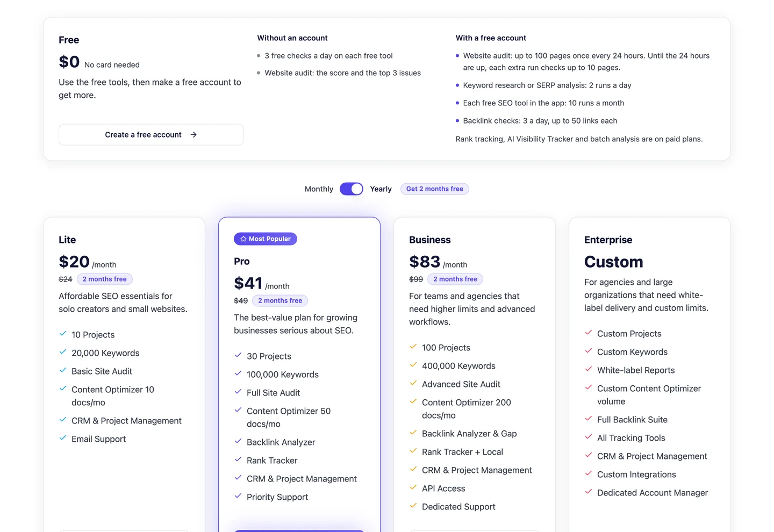This screenshot has height=532, width=774.
Task: Click the checkmark next to 30 Projects
Action: click(238, 356)
